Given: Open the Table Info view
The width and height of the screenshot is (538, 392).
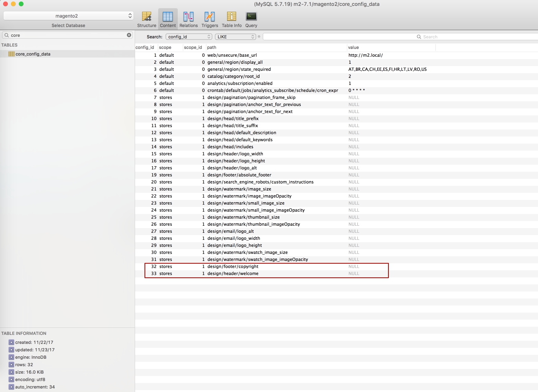Looking at the screenshot, I should 231,19.
